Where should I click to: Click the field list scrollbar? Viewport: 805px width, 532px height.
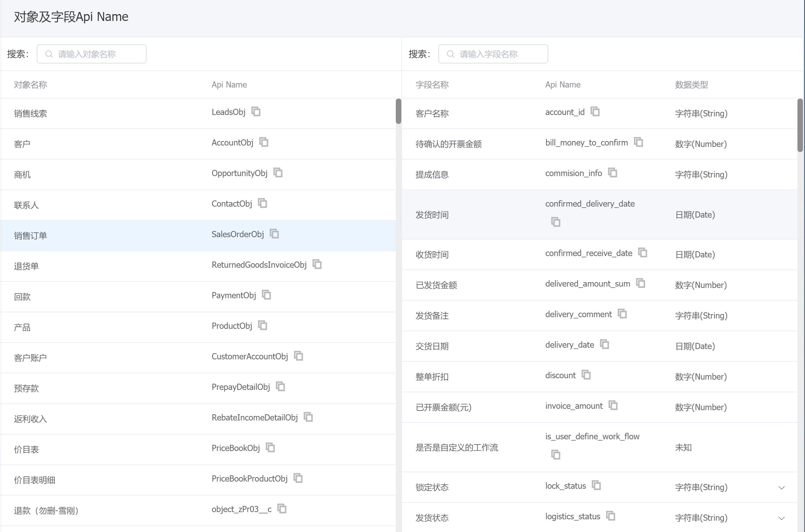[x=800, y=125]
